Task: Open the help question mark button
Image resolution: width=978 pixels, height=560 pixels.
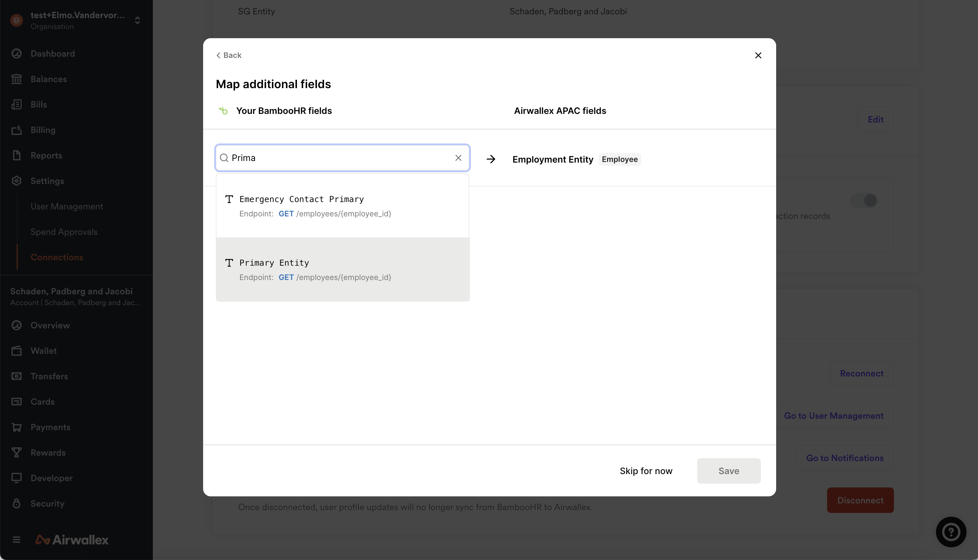Action: pos(951,532)
